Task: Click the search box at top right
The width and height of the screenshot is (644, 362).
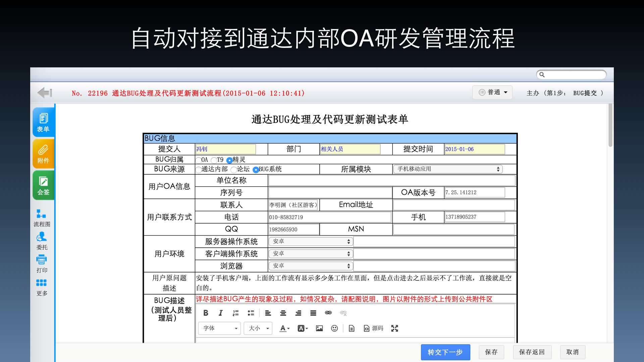Action: coord(571,74)
